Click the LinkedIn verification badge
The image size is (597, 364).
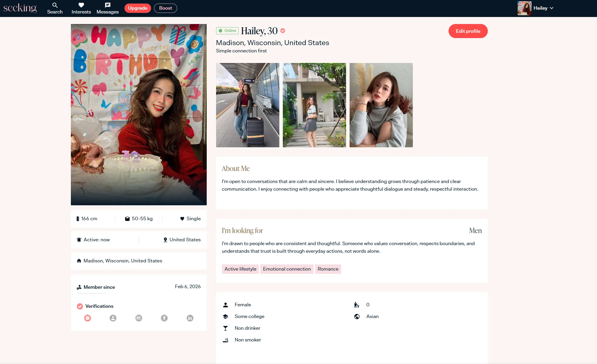click(190, 318)
